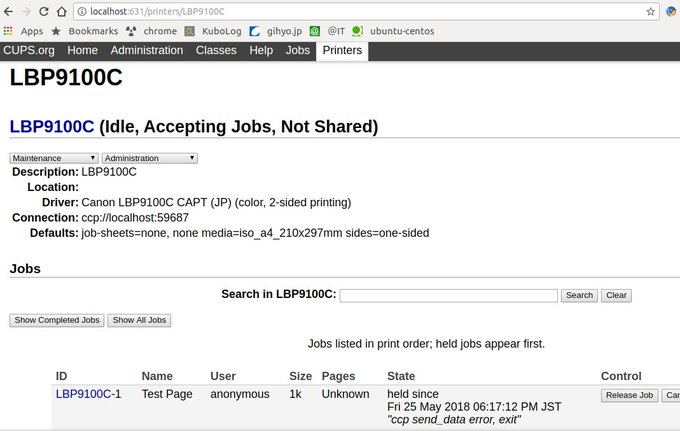Expand the printer Administration dropdown
Viewport: 680px width, 431px height.
[150, 158]
